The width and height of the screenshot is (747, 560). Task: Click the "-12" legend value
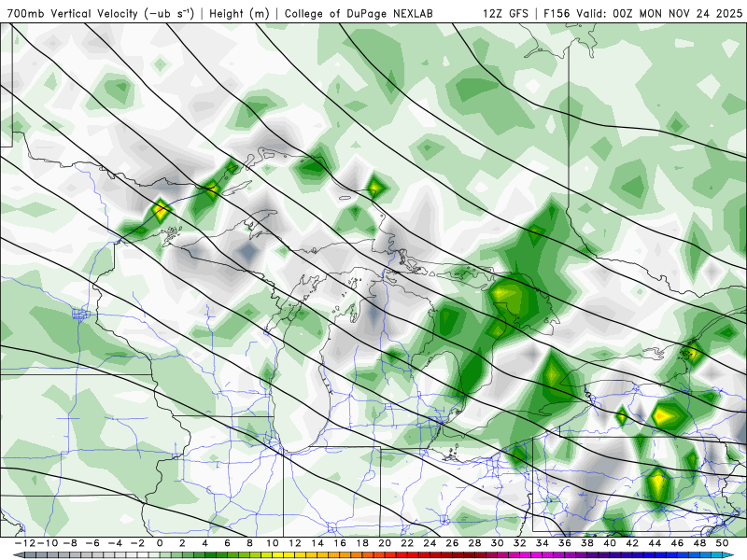tap(25, 543)
